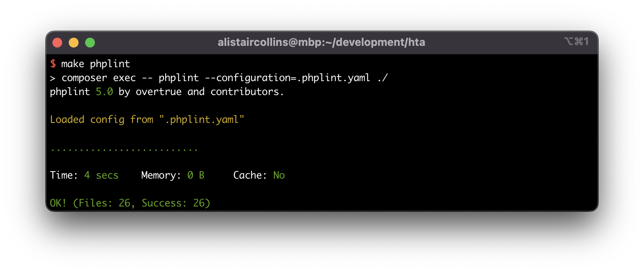Image resolution: width=644 pixels, height=272 pixels.
Task: Click the quoted ".phplint.yaml" filename
Action: [x=202, y=120]
